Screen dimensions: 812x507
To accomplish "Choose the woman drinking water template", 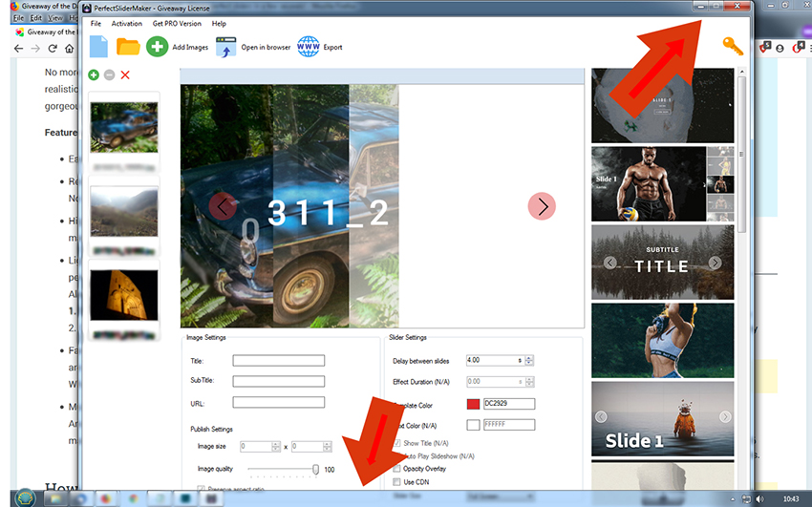I will [662, 341].
